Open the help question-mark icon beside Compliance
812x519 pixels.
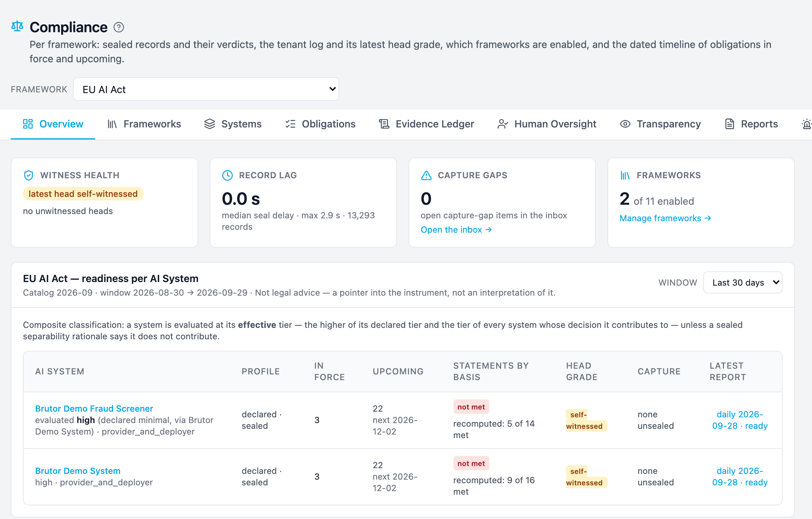click(x=119, y=27)
